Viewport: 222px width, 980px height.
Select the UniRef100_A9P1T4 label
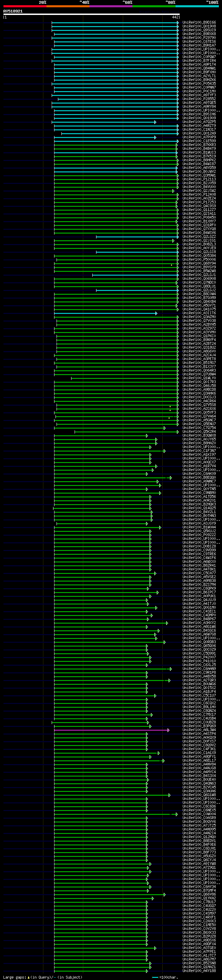[199, 65]
